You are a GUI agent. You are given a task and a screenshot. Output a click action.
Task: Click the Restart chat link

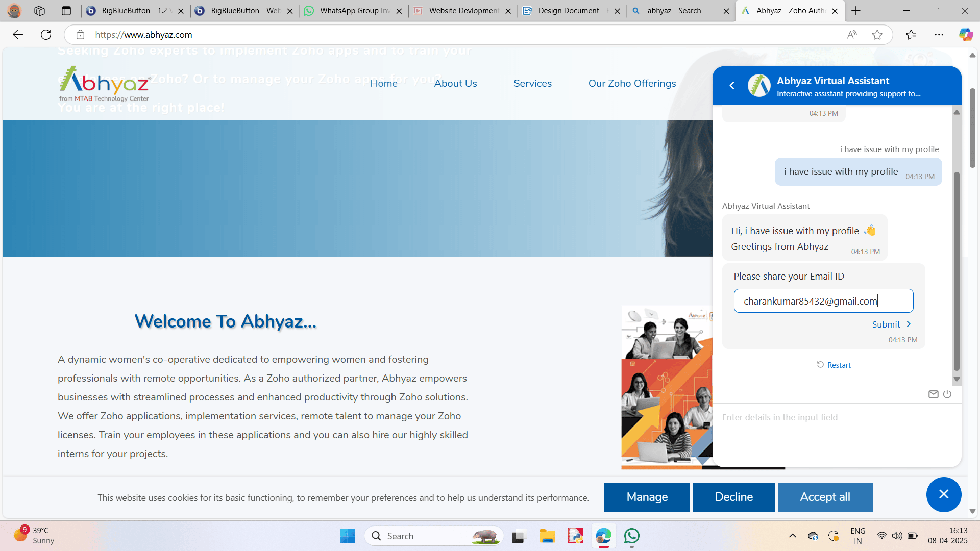click(x=834, y=365)
